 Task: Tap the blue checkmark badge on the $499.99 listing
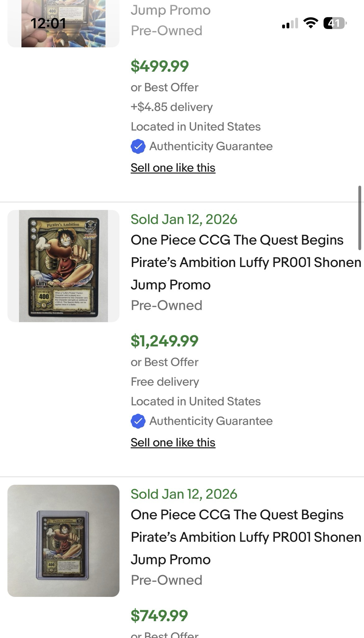click(138, 146)
